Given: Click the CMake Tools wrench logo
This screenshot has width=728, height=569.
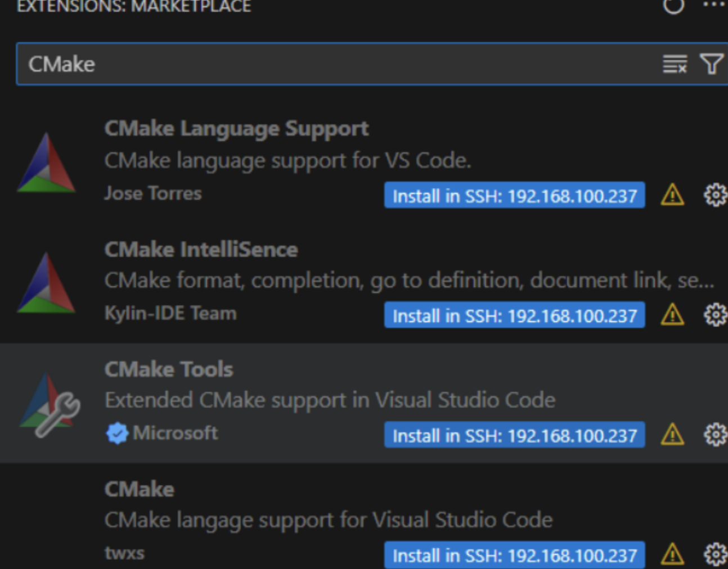Looking at the screenshot, I should coord(50,405).
